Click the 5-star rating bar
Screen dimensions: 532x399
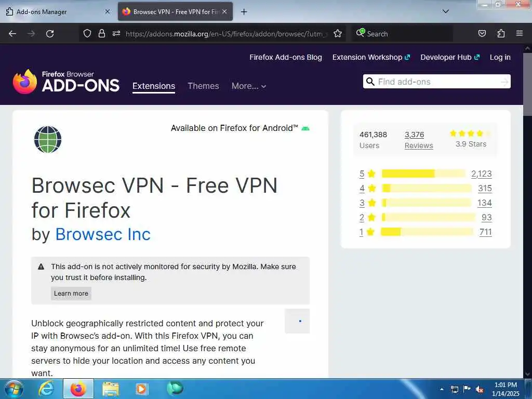coord(424,174)
